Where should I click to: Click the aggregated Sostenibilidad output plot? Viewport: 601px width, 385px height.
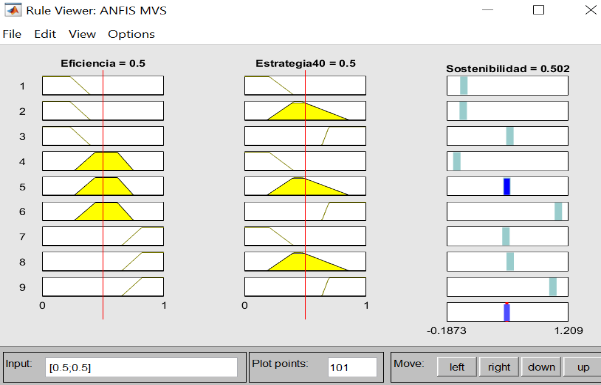[x=507, y=312]
